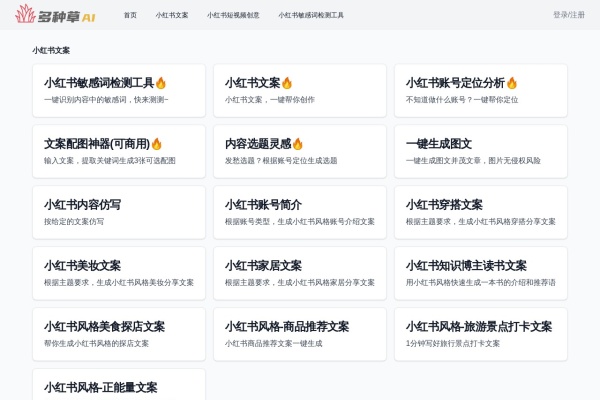This screenshot has width=600, height=400.
Task: Choose the 小红书美妆文案 card
Action: click(x=118, y=273)
